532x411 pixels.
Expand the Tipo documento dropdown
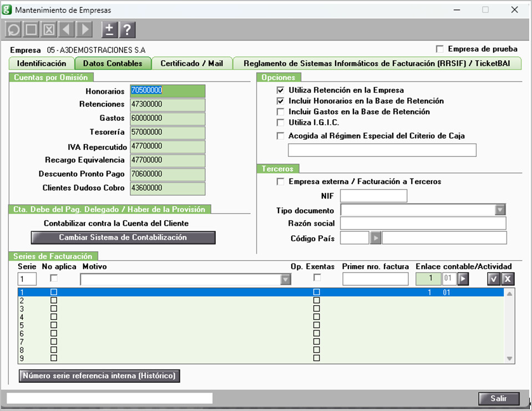500,210
